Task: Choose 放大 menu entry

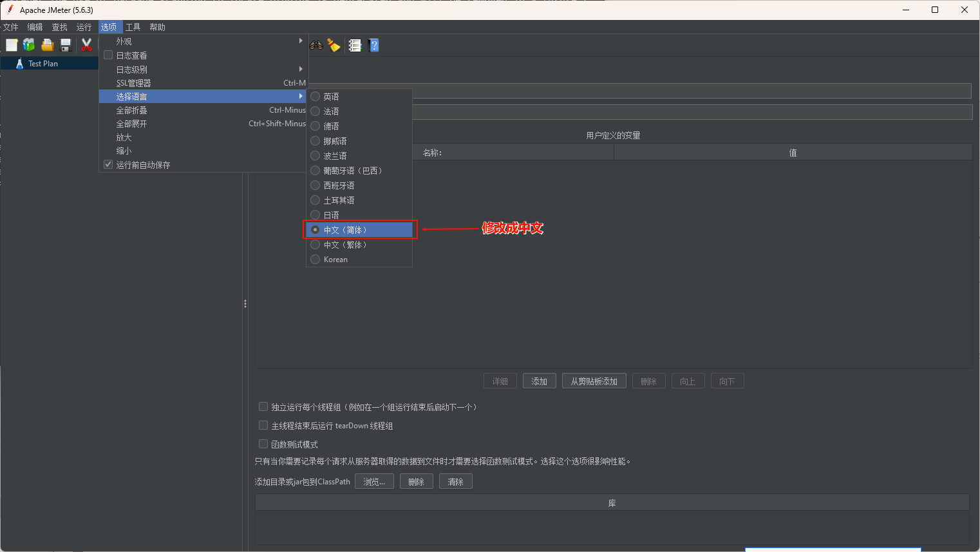Action: pyautogui.click(x=203, y=137)
